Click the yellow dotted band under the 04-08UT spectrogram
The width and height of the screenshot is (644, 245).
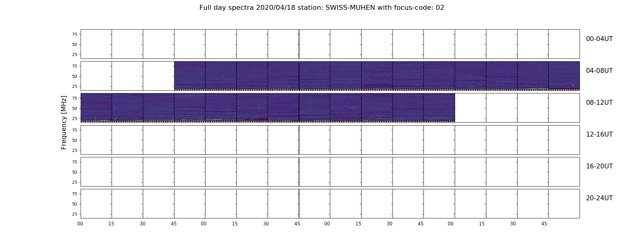click(x=377, y=90)
